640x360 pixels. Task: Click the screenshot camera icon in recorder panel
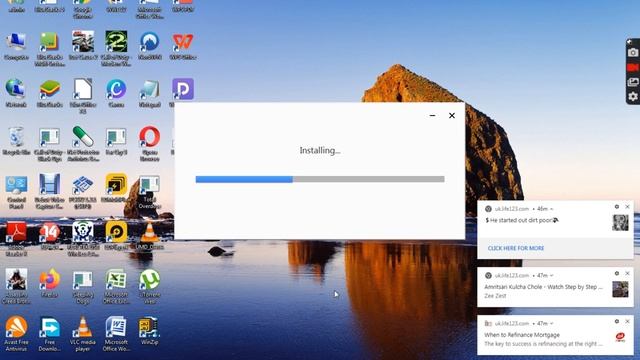(x=633, y=53)
